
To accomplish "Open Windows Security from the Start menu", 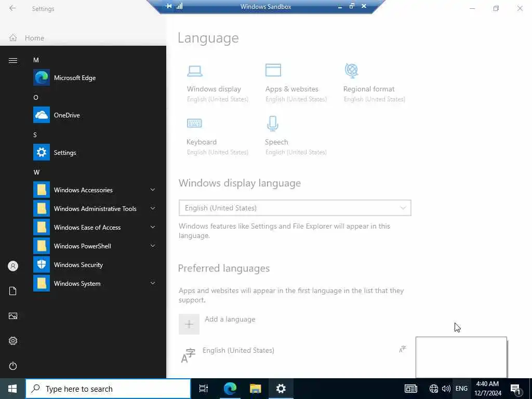I will coord(95,264).
